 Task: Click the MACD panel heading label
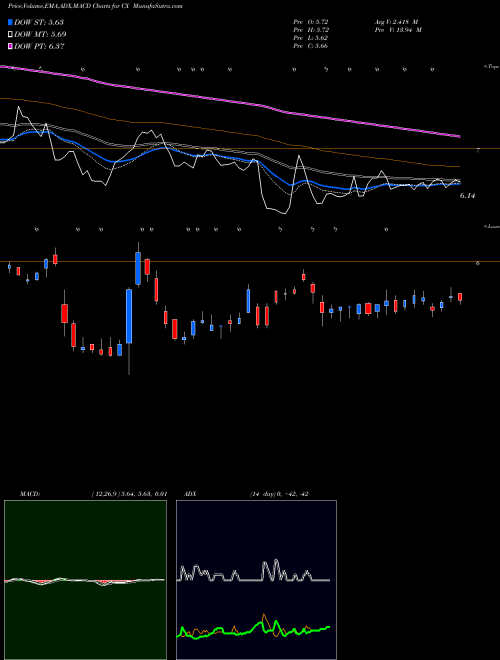30,494
